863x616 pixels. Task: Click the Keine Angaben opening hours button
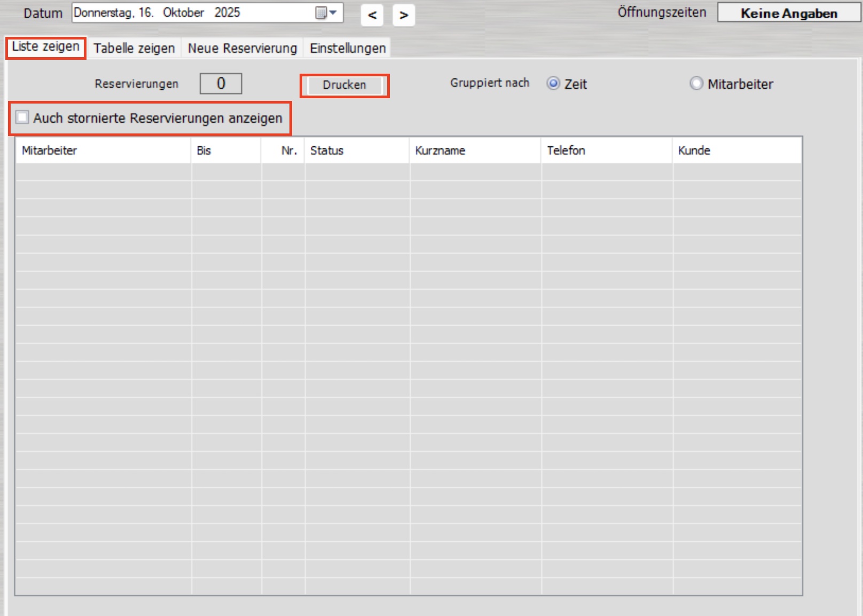pyautogui.click(x=788, y=13)
